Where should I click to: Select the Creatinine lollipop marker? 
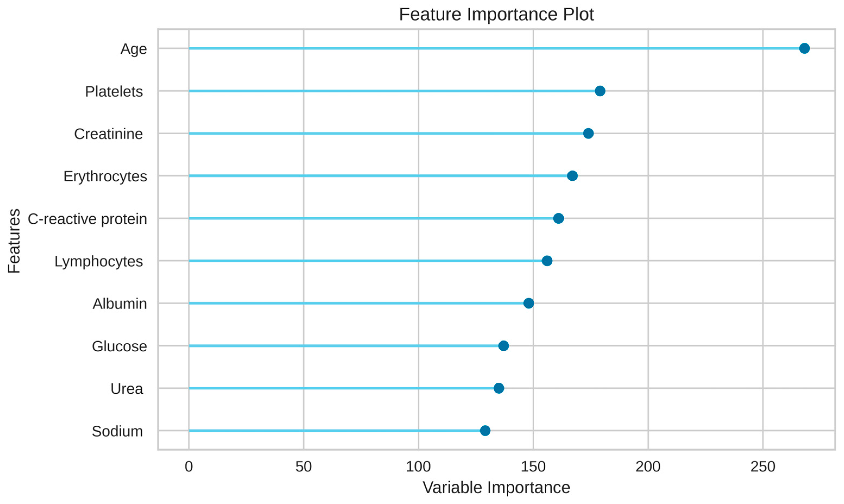pos(588,133)
